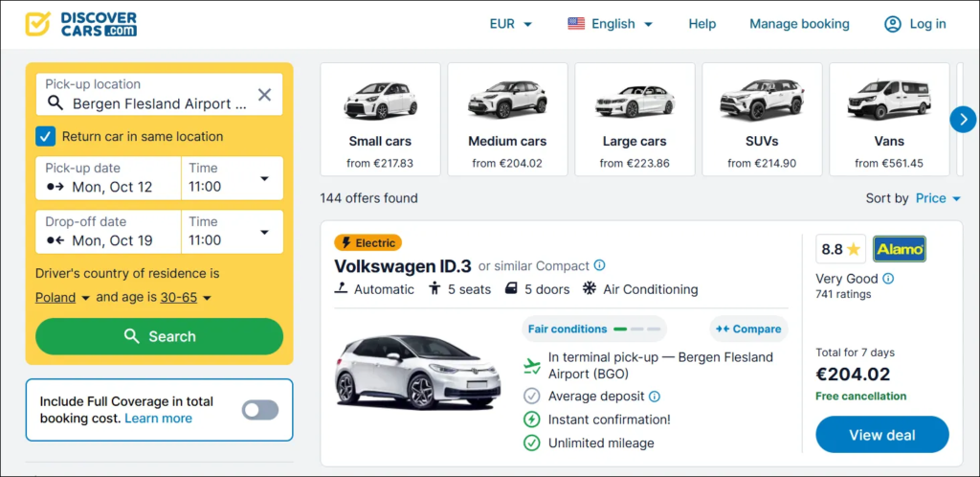Click the Log in link
980x477 pixels.
tap(927, 24)
